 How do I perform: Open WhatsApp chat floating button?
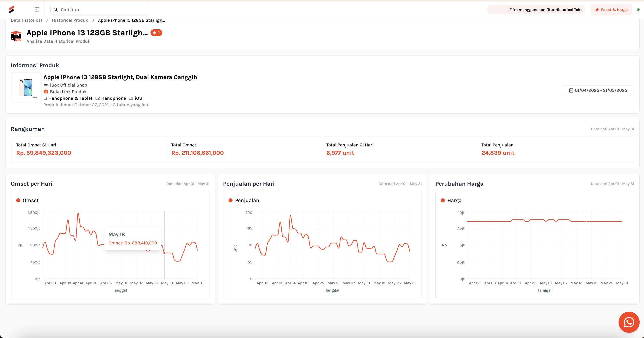coord(629,322)
